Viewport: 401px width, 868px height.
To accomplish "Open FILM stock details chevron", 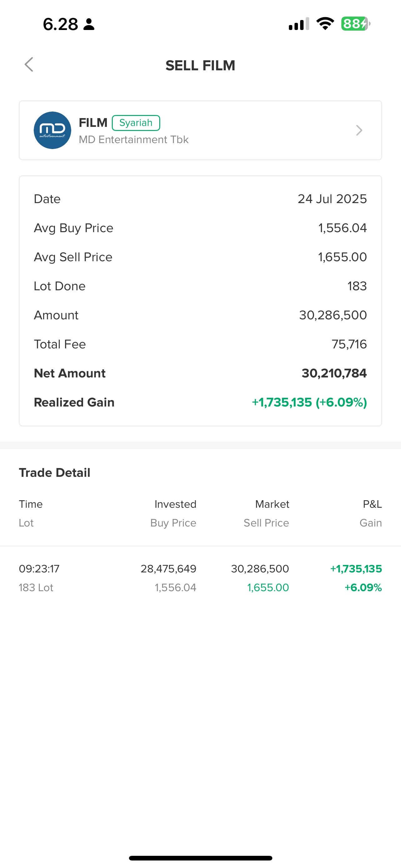I will click(359, 130).
